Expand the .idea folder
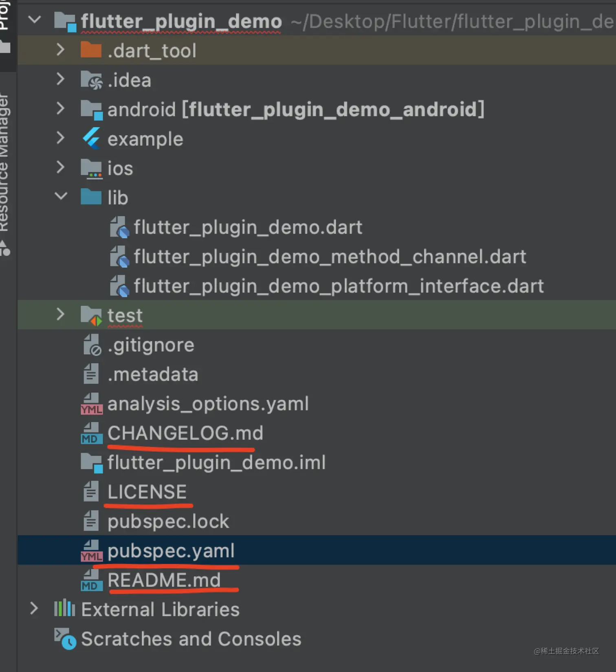 click(x=61, y=79)
